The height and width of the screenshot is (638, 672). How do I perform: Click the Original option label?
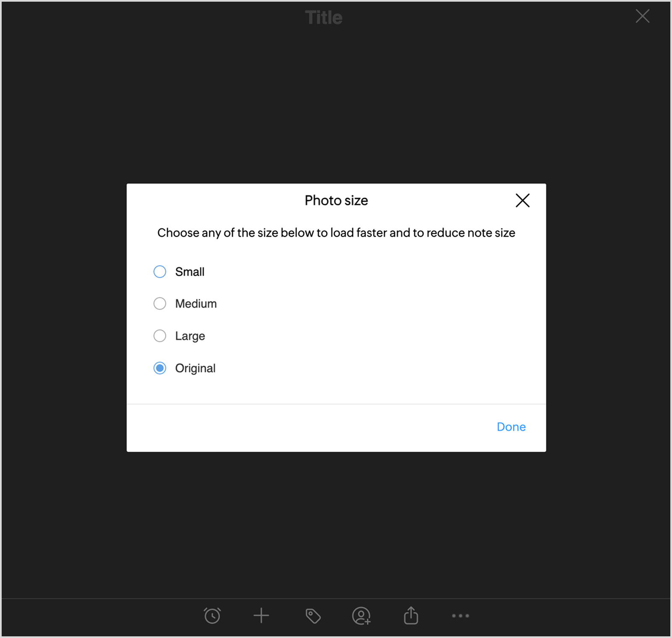pyautogui.click(x=195, y=368)
